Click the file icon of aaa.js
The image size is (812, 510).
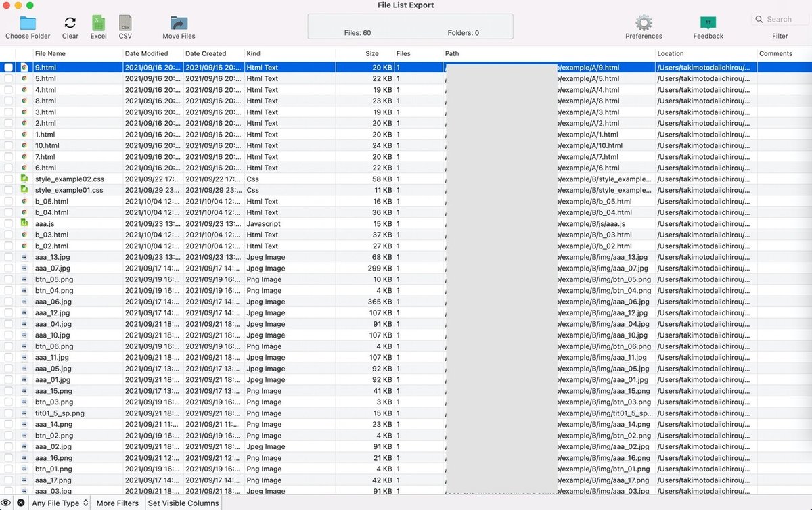click(24, 223)
